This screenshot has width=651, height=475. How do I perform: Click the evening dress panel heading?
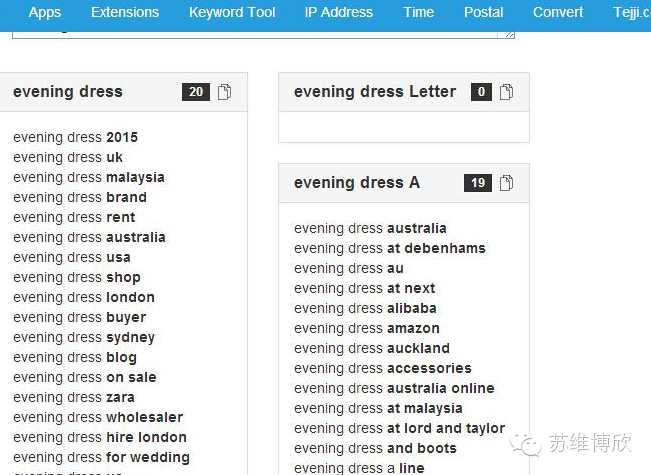coord(68,92)
